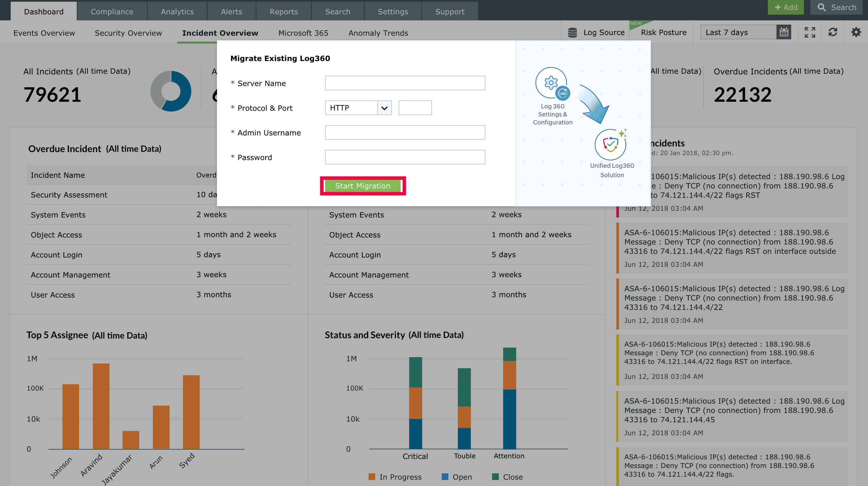Open incident ending 'flags RST on interface outside'

click(x=732, y=248)
